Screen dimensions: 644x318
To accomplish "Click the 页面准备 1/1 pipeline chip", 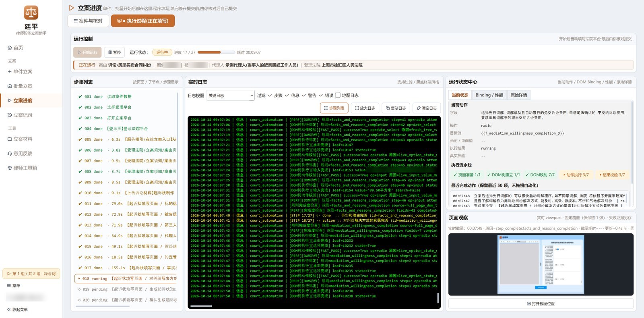I will click(467, 175).
